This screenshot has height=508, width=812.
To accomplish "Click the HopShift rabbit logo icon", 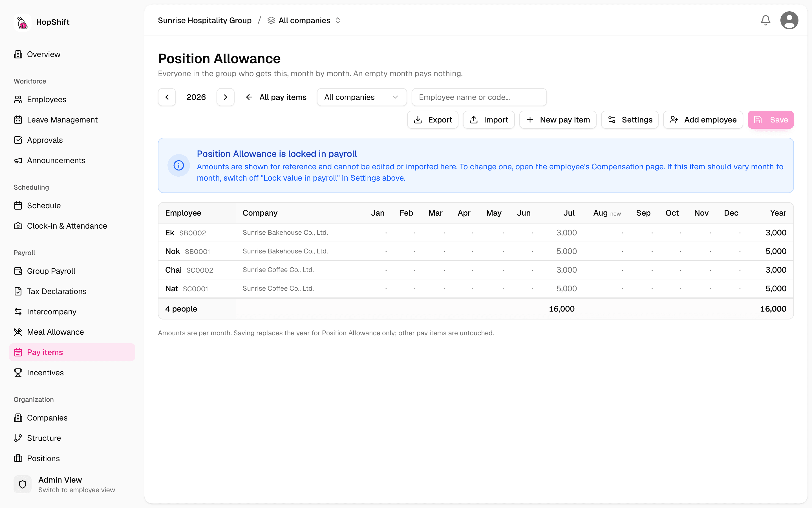I will 23,22.
